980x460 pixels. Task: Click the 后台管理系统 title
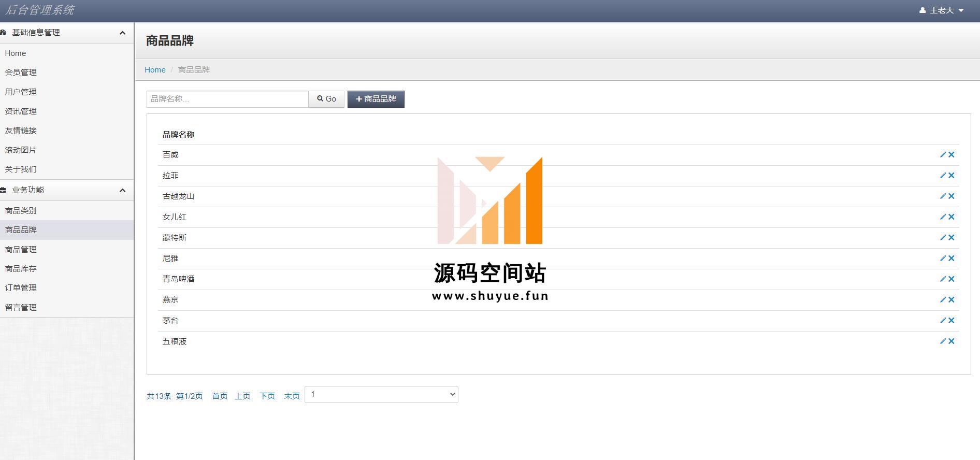[40, 10]
